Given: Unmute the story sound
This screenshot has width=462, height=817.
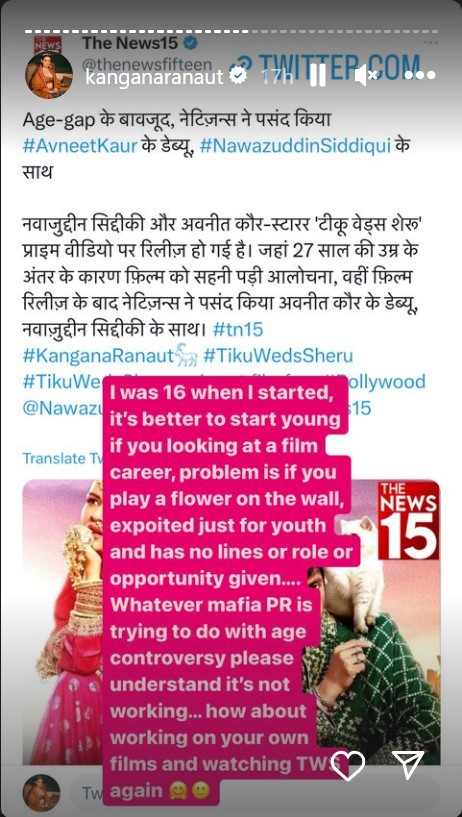Looking at the screenshot, I should pos(366,76).
